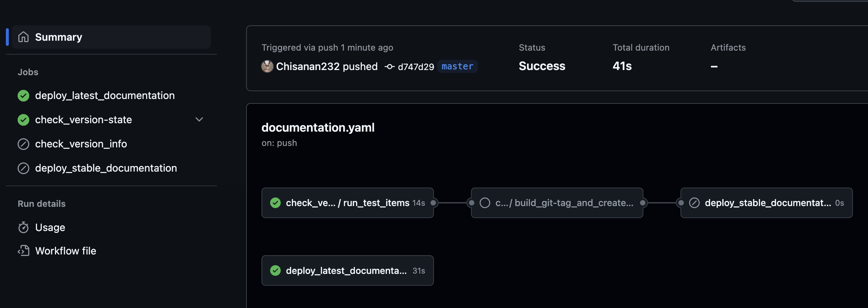The image size is (868, 308).
Task: Expand the check_version-state job chevron
Action: [x=199, y=120]
